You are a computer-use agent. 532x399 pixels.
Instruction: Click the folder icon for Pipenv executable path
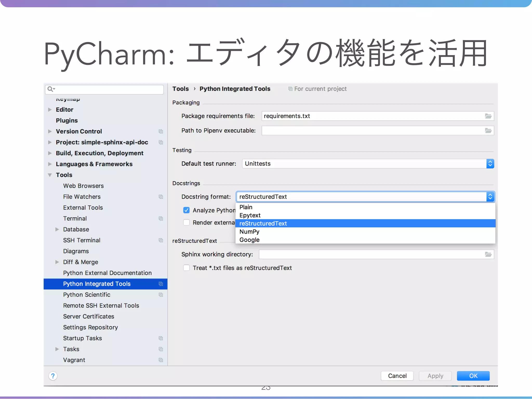tap(488, 131)
